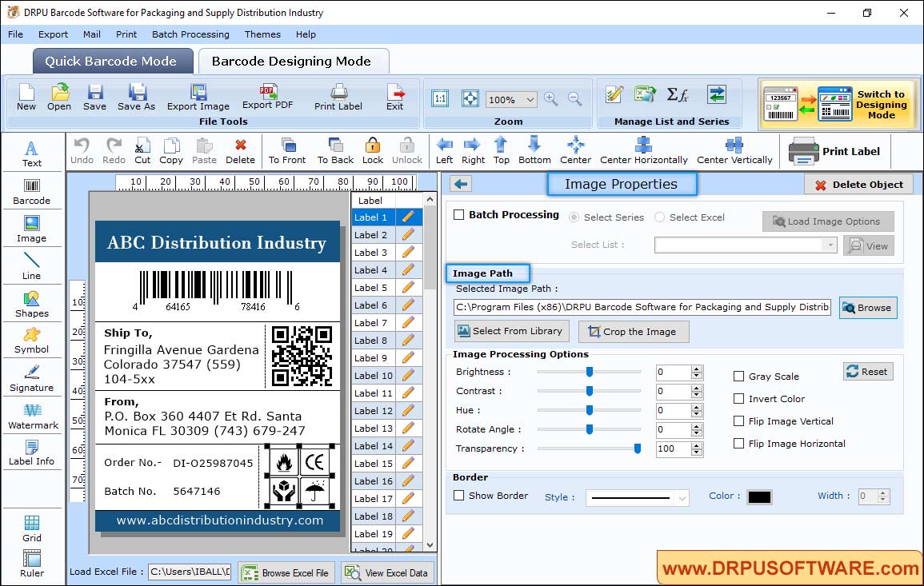Viewport: 924px width, 586px height.
Task: Check Flip Image Horizontal
Action: click(738, 444)
